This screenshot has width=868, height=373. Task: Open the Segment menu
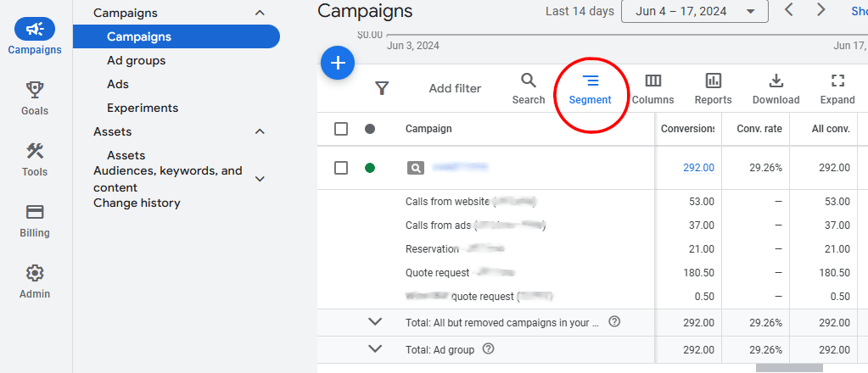590,89
